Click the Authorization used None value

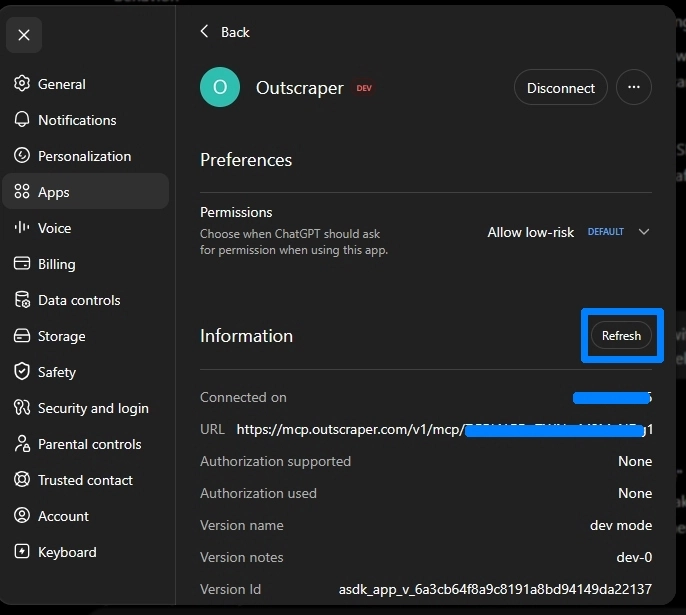(x=635, y=493)
